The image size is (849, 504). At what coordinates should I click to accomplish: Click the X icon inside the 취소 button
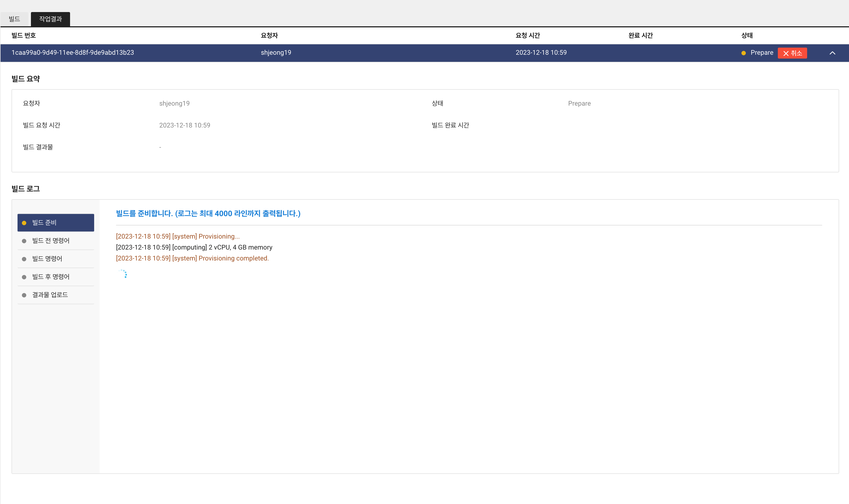786,53
